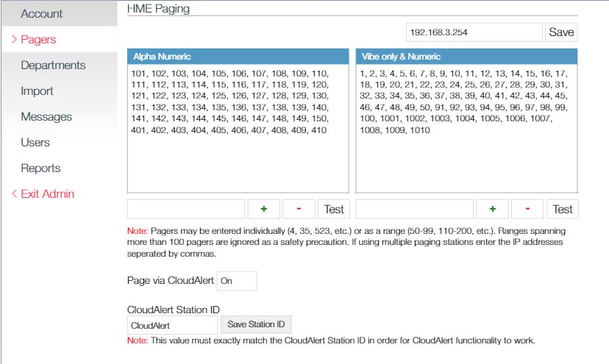
Task: Go to Departments section
Action: click(53, 65)
